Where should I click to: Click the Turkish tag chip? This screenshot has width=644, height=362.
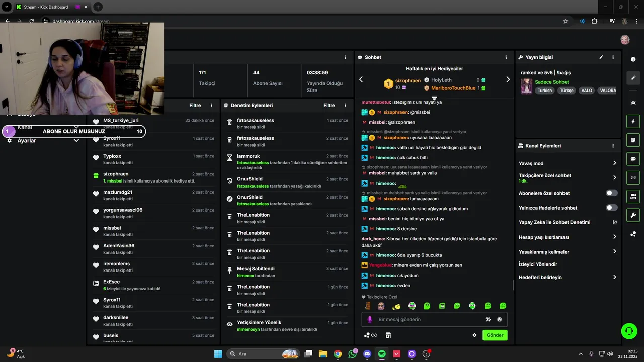coord(544,90)
